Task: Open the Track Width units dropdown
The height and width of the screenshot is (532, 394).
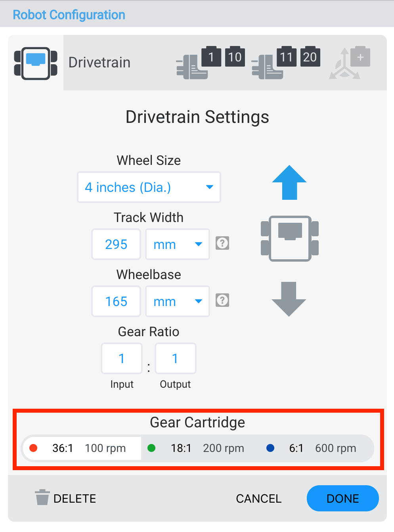Action: coord(177,244)
